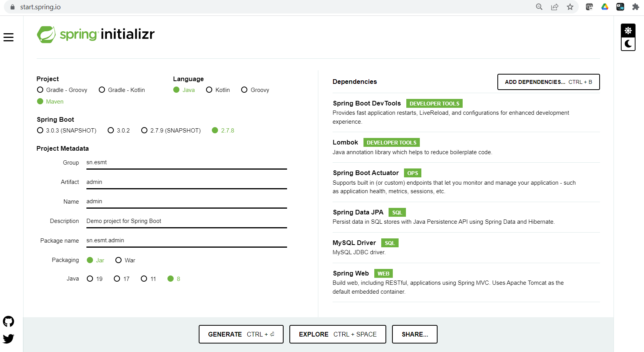Select Gradle - Groovy project type
Viewport: 644px width, 352px height.
[x=62, y=90]
